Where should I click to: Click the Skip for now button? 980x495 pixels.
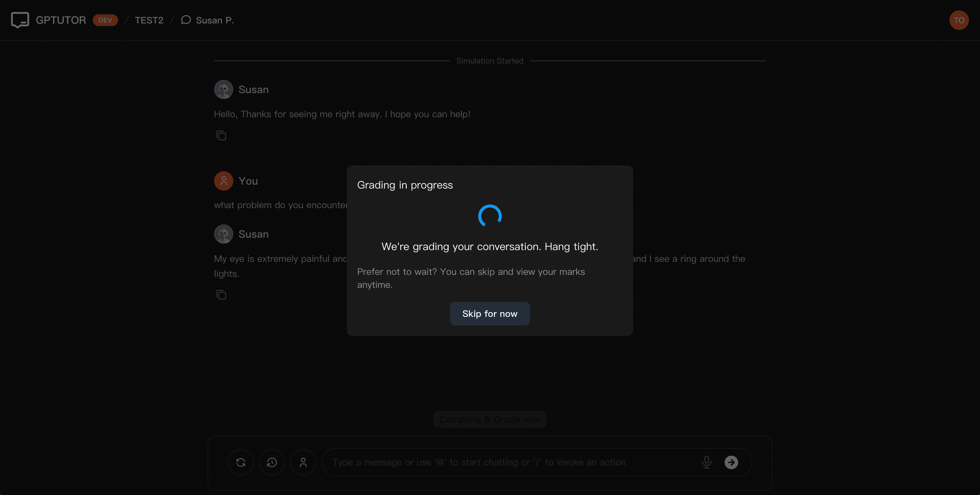click(490, 313)
